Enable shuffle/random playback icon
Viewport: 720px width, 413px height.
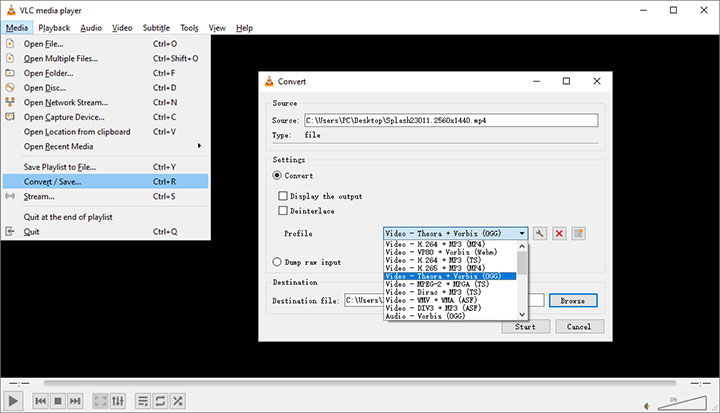pos(177,400)
